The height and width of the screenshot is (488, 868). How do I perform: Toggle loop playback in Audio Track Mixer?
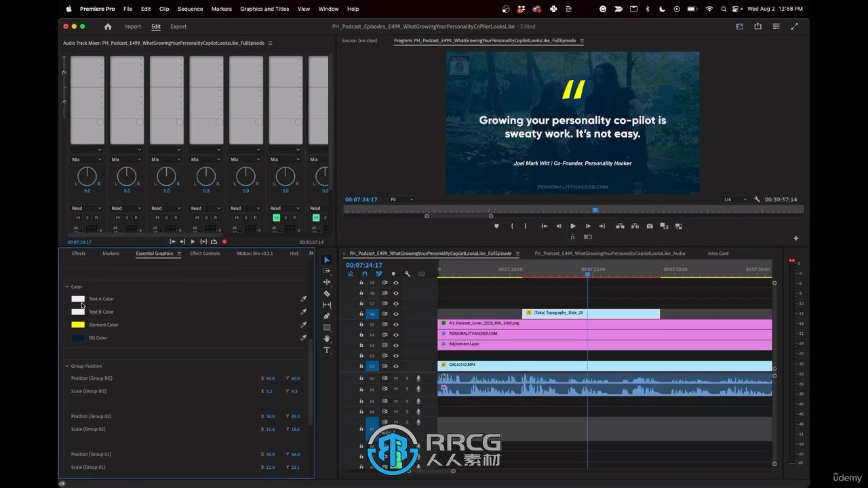(214, 242)
